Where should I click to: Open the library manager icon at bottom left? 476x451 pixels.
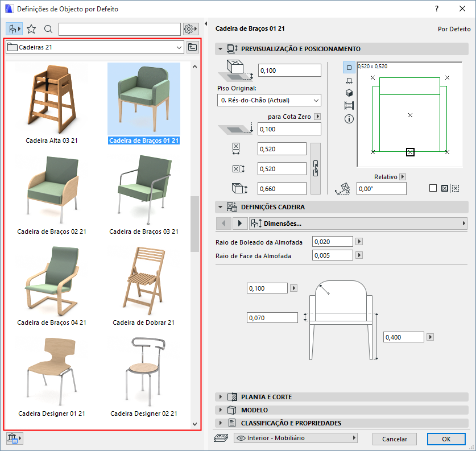click(14, 438)
